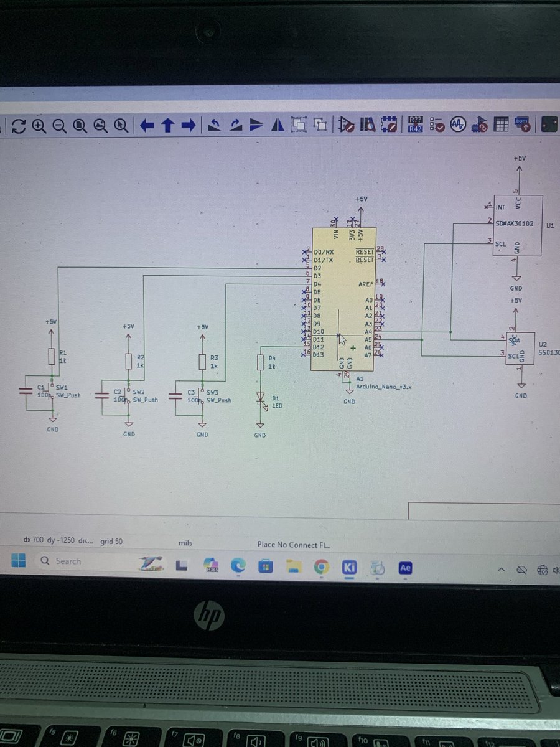Select resistor R1 in the schematic
Screen dimensions: 560x747
coord(52,356)
